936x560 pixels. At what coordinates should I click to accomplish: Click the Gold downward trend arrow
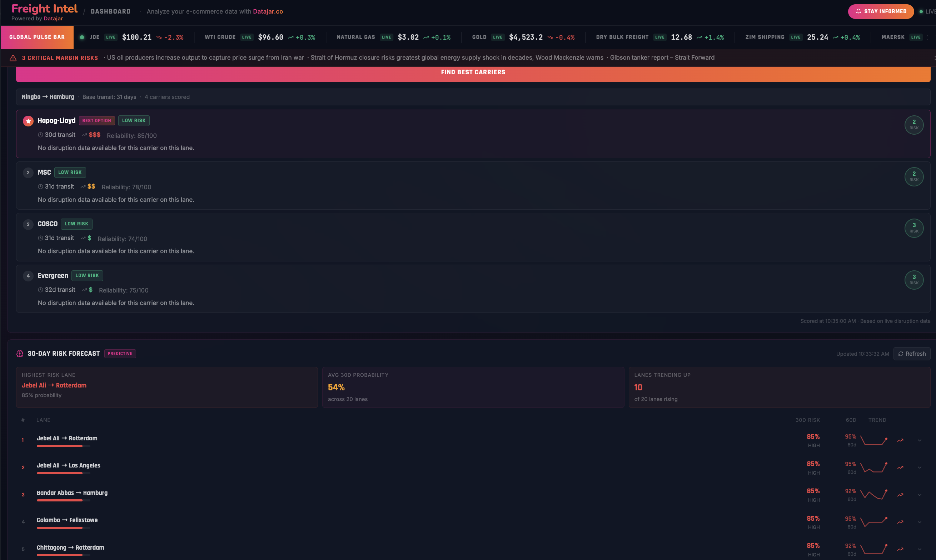tap(550, 37)
